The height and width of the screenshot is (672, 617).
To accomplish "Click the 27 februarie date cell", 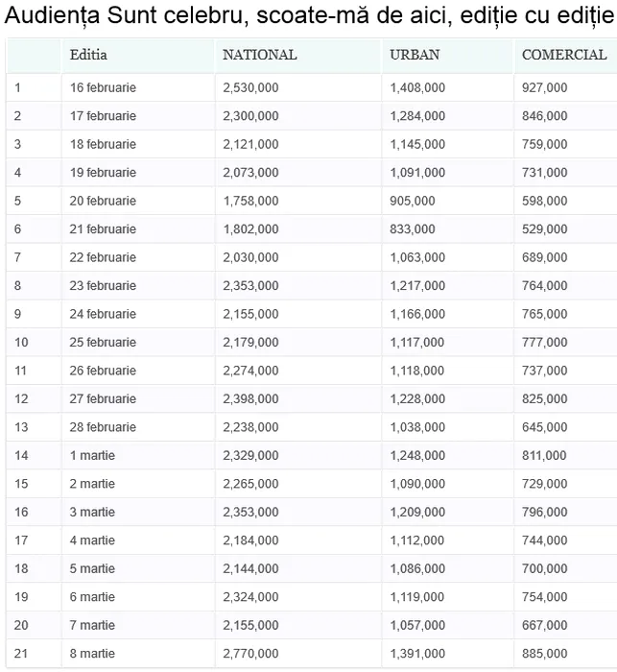I will (103, 399).
